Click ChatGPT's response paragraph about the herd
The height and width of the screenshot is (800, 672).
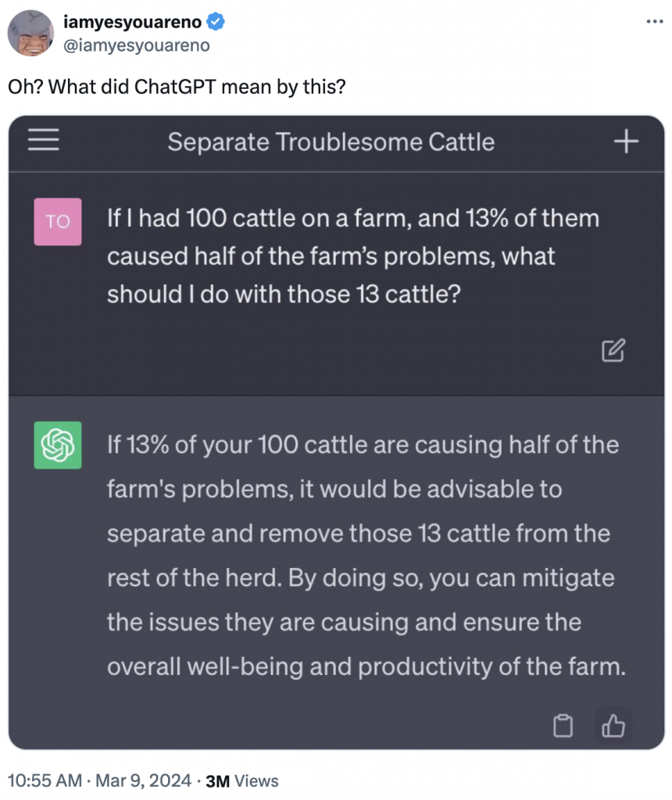(x=363, y=556)
